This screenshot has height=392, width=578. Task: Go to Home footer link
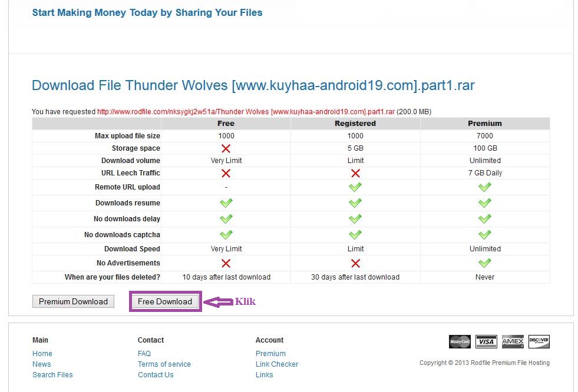pos(42,353)
